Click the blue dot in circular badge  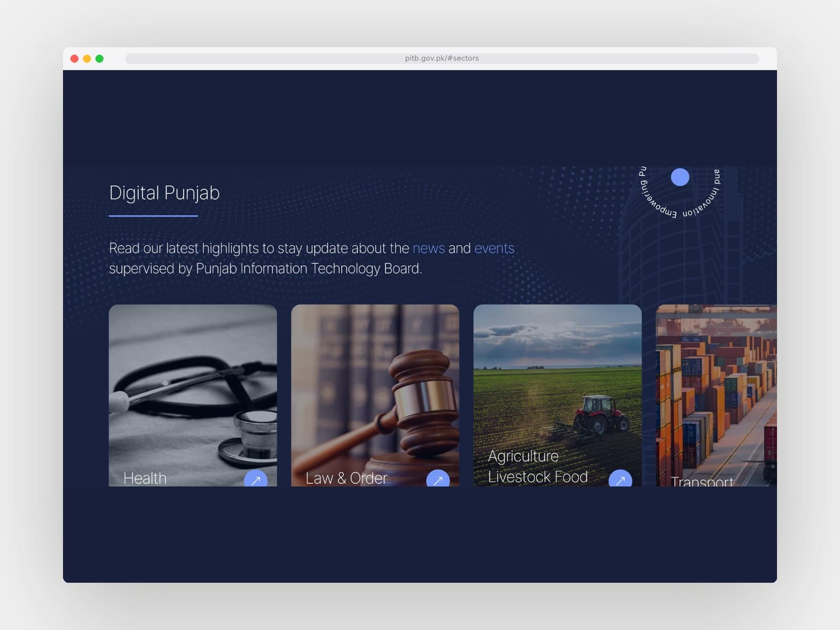coord(680,177)
